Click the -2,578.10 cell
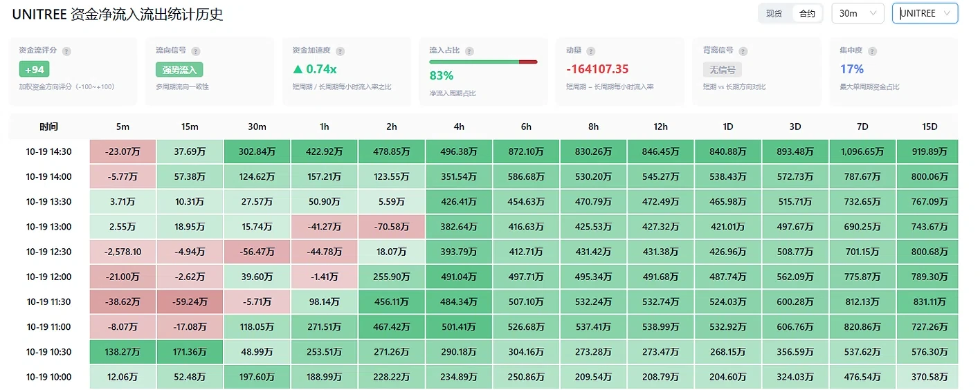980x390 pixels. coord(122,252)
